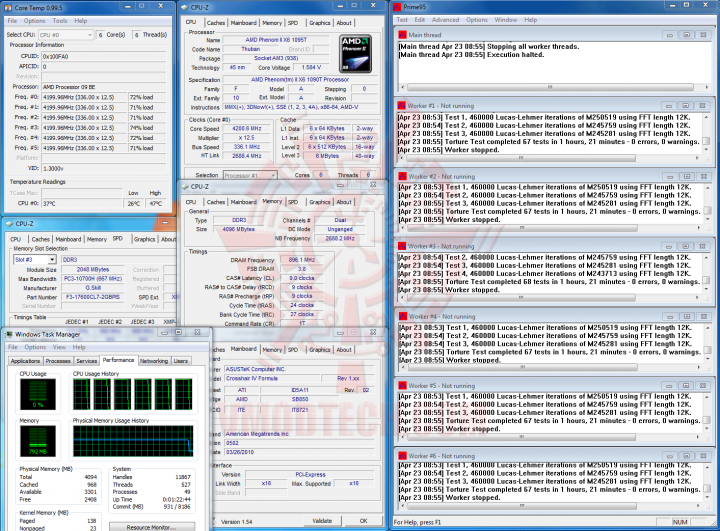720x531 pixels.
Task: Click the Core Speed value 4200.6 MHz
Action: pos(247,129)
